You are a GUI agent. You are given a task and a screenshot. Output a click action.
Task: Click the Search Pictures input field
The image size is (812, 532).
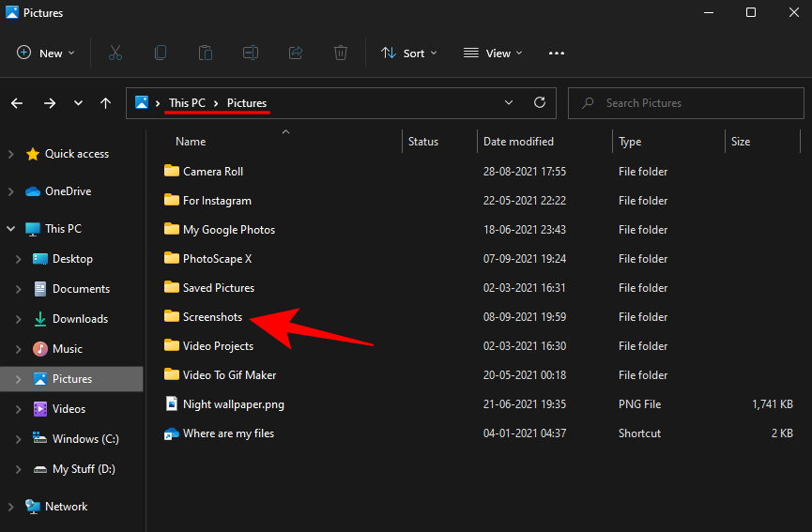click(695, 103)
